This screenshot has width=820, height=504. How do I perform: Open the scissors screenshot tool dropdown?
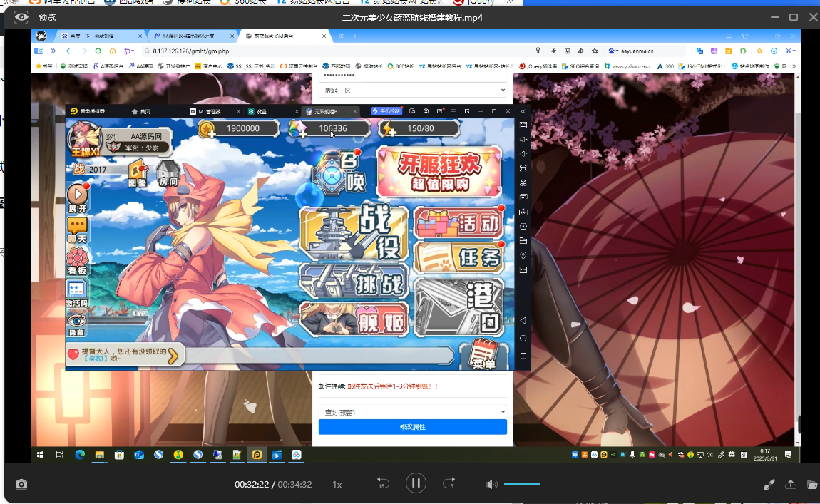(789, 51)
